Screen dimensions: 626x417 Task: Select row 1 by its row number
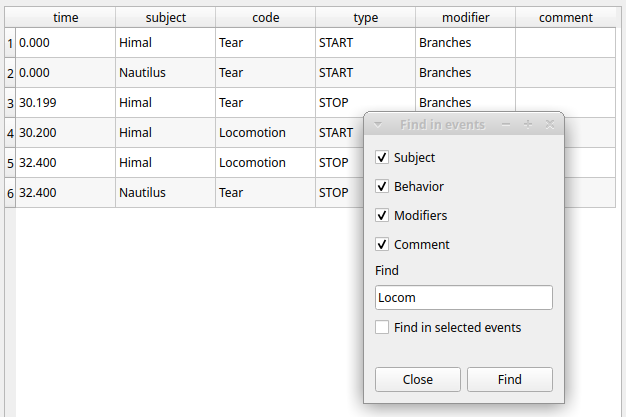(10, 43)
